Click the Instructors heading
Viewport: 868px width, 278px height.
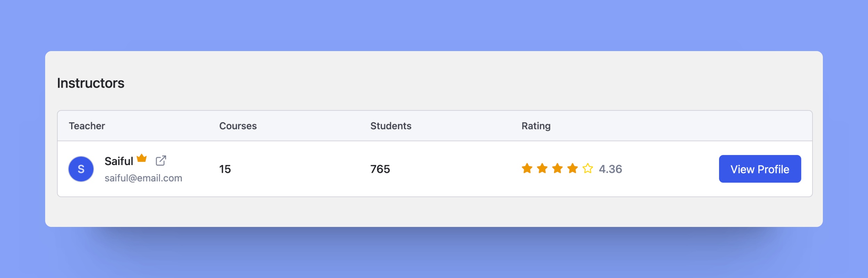point(91,83)
